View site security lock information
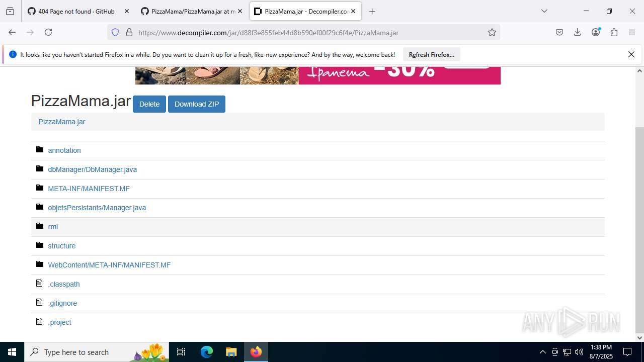Screen dimensions: 644x362 tap(129, 32)
